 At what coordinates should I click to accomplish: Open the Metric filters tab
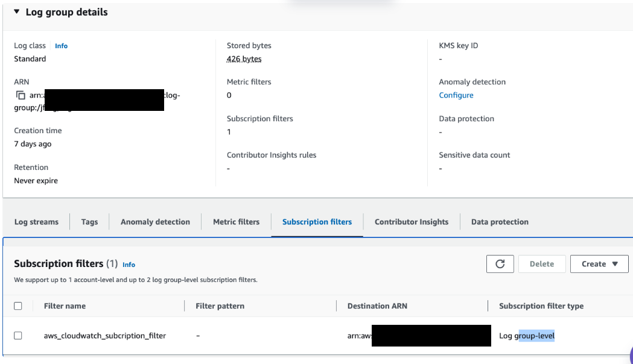click(236, 221)
